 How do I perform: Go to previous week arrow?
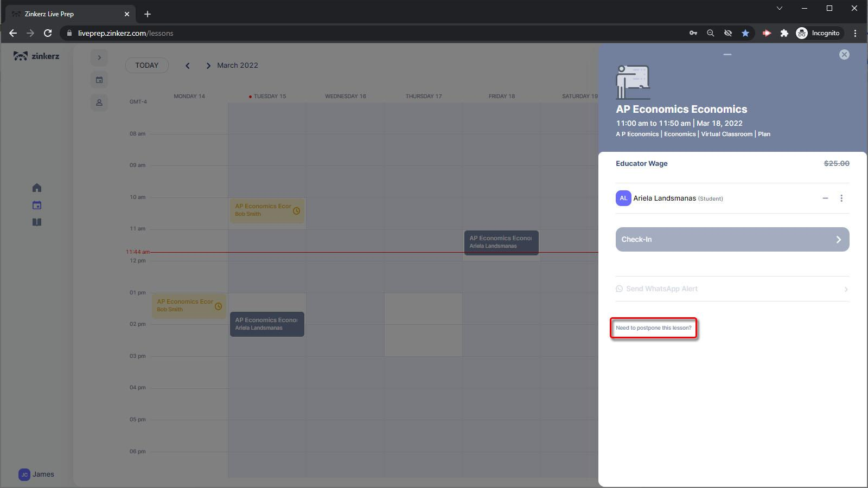click(x=188, y=66)
